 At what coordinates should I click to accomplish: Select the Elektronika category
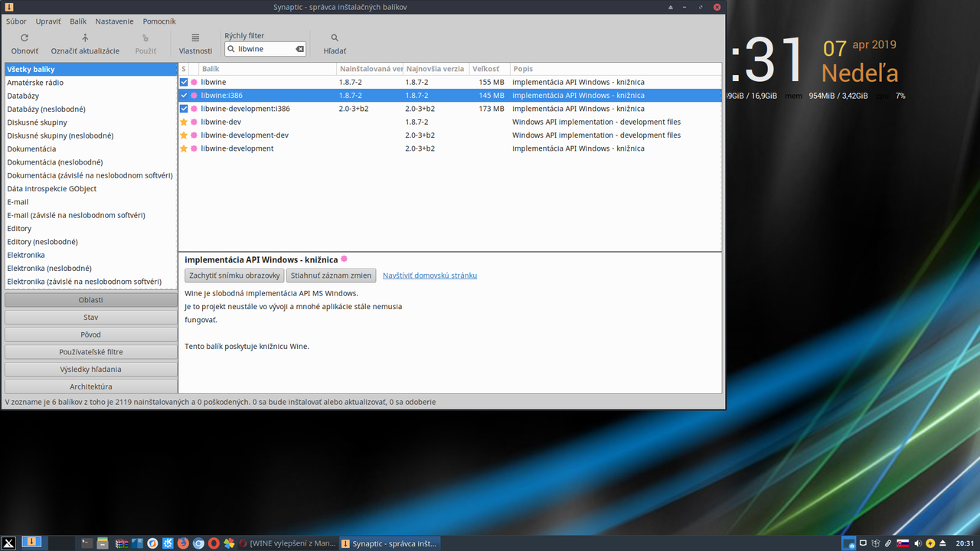[x=91, y=255]
